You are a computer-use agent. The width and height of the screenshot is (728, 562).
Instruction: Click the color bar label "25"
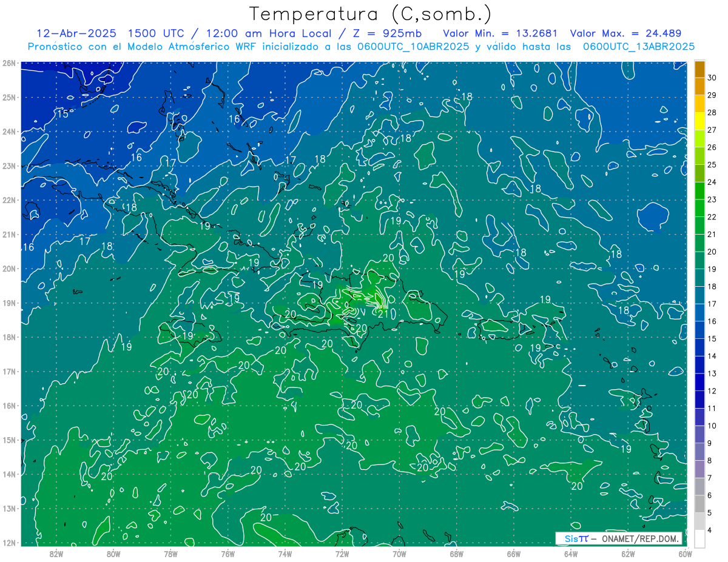point(712,165)
